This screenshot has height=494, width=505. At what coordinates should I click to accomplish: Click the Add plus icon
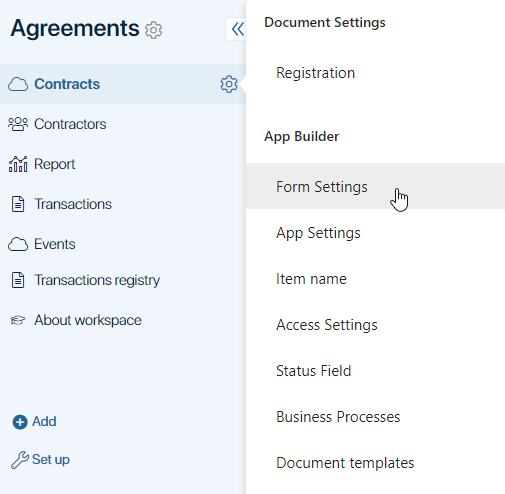click(20, 422)
